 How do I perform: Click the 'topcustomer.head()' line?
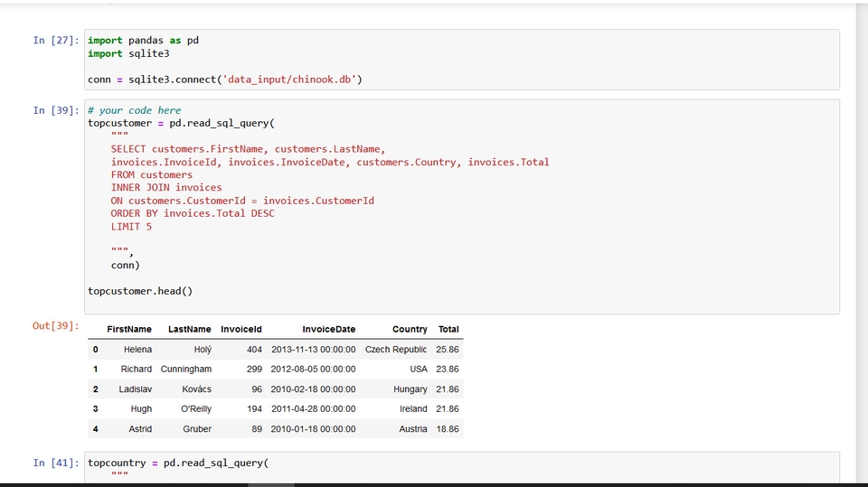(140, 291)
